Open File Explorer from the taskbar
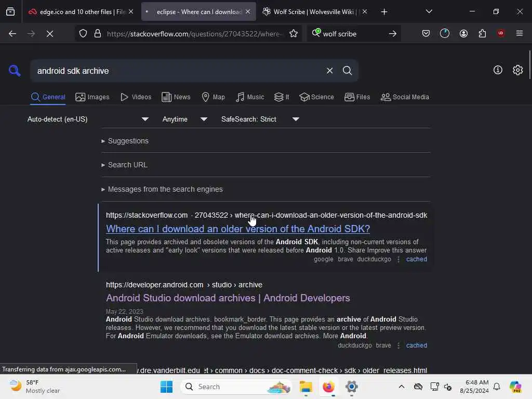The height and width of the screenshot is (399, 532). 305,387
